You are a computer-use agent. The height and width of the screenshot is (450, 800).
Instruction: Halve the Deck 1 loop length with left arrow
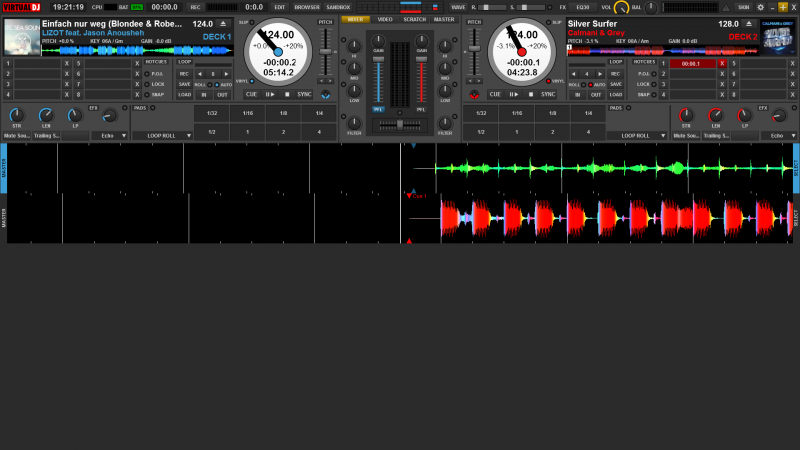point(200,74)
